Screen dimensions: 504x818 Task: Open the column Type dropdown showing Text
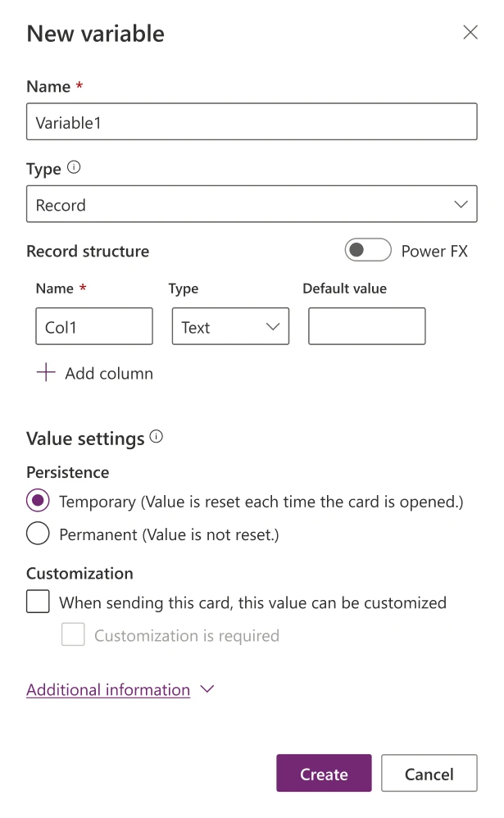pos(230,325)
